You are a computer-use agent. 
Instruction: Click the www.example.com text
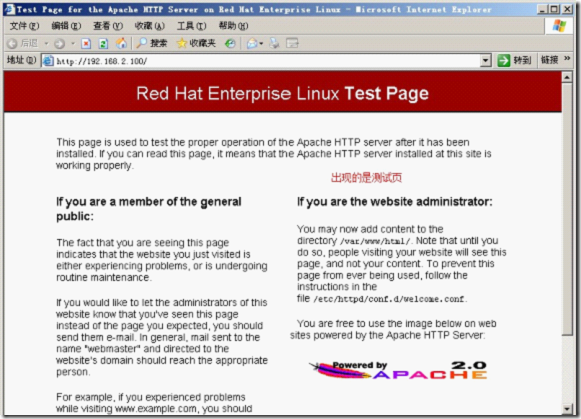point(156,409)
